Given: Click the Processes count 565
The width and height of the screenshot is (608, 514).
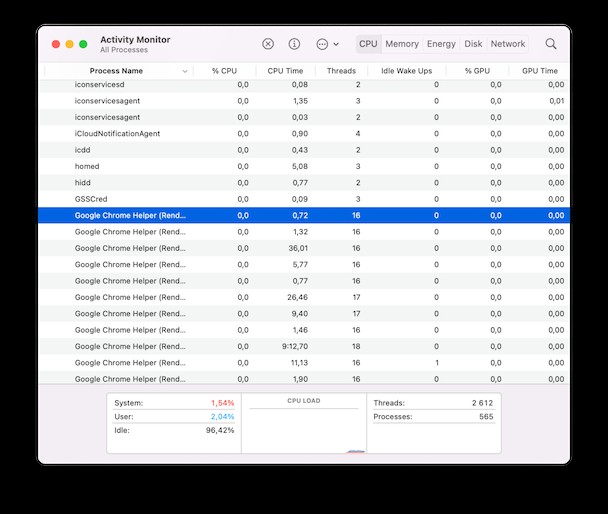Looking at the screenshot, I should click(x=486, y=417).
